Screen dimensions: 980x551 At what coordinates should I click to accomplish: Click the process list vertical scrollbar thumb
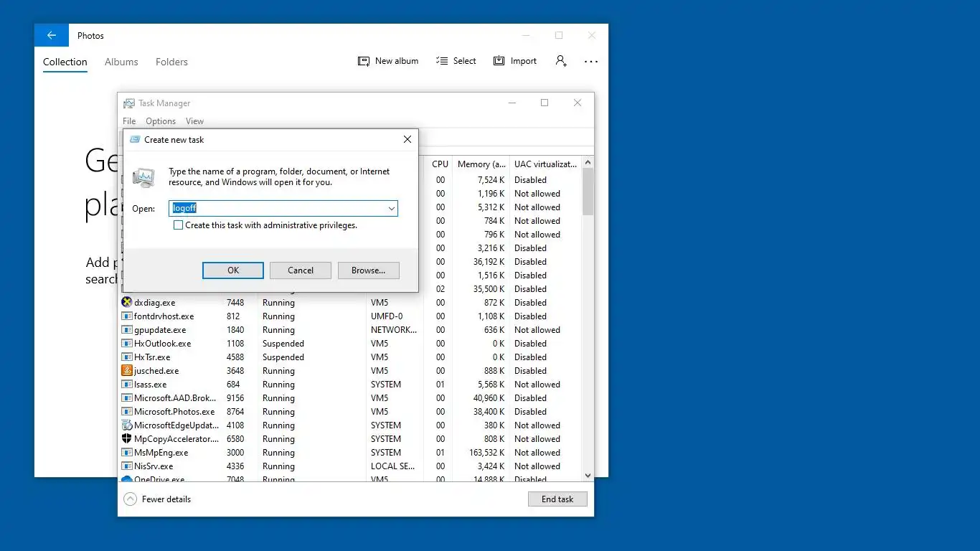pyautogui.click(x=588, y=192)
